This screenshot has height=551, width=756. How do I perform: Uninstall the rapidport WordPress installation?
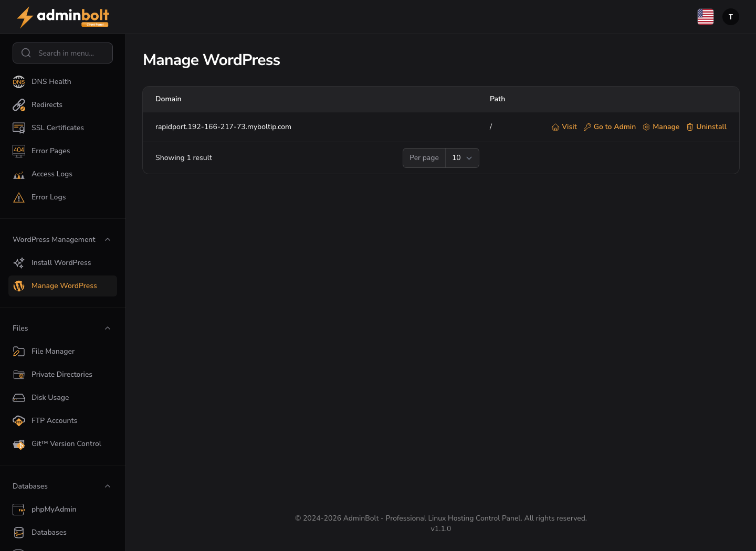[x=707, y=127]
